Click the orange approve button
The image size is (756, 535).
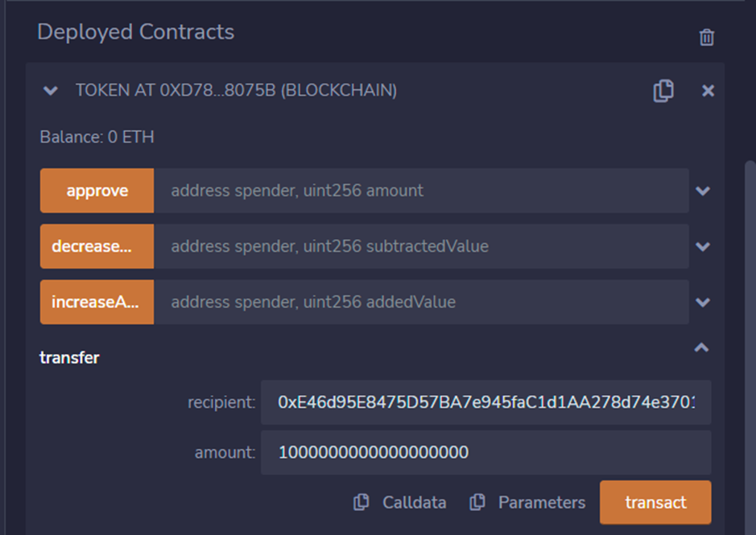coord(97,191)
